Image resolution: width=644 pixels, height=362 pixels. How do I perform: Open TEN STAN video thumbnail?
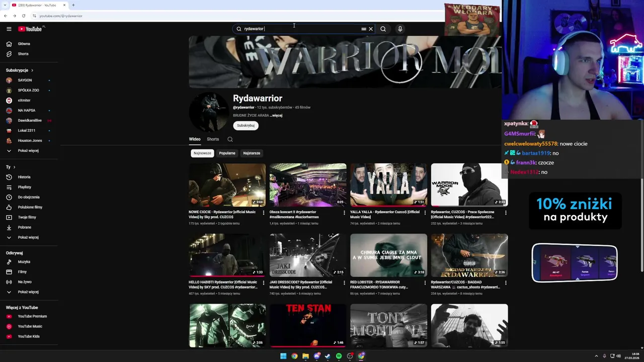pyautogui.click(x=308, y=325)
